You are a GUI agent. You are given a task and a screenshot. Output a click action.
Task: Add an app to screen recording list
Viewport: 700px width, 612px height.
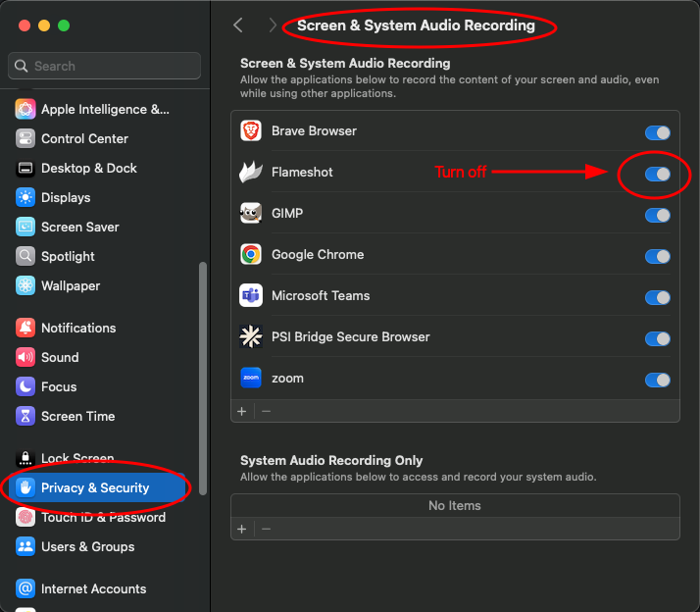[242, 411]
